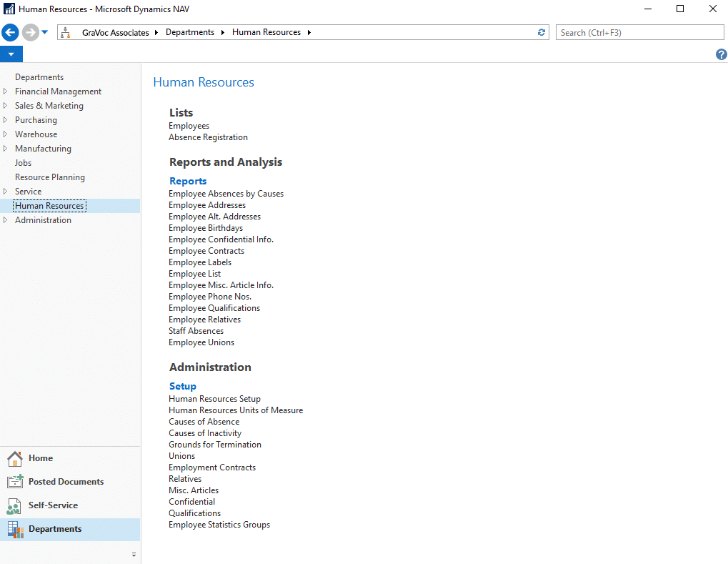Open the Help question mark icon
The height and width of the screenshot is (564, 728).
(x=721, y=54)
